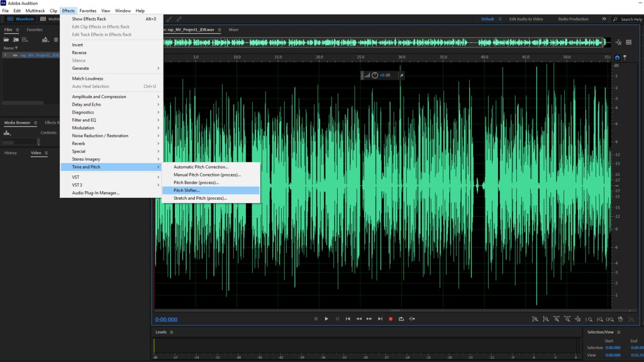The height and width of the screenshot is (362, 644).
Task: Open editor file tab menu icon
Action: 219,30
